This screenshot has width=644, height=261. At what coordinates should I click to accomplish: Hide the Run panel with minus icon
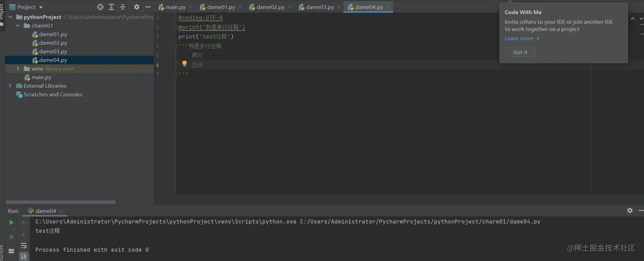tap(641, 210)
